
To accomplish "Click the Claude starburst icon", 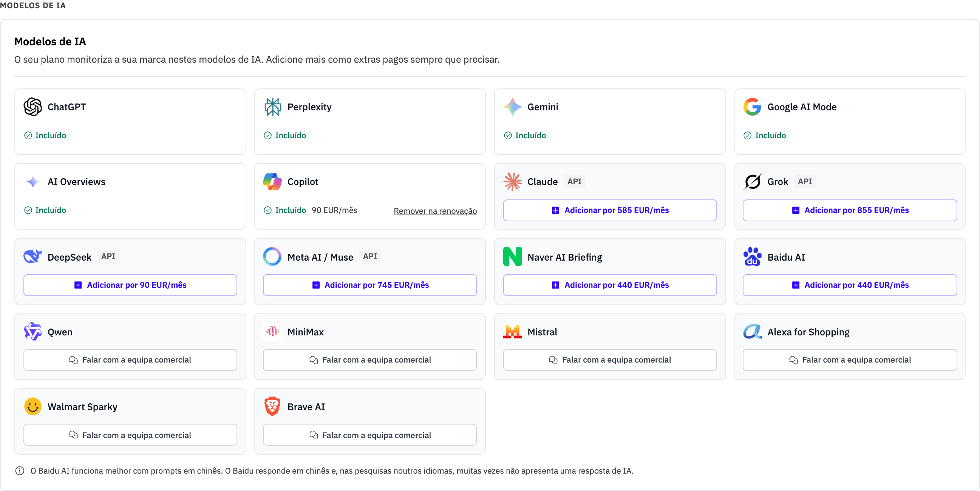I will pyautogui.click(x=512, y=182).
